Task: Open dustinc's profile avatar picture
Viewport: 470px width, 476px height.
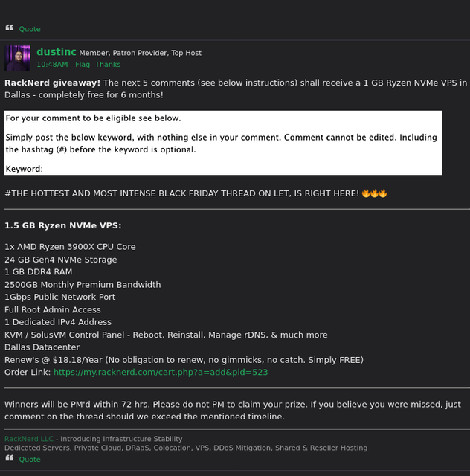Action: [18, 58]
